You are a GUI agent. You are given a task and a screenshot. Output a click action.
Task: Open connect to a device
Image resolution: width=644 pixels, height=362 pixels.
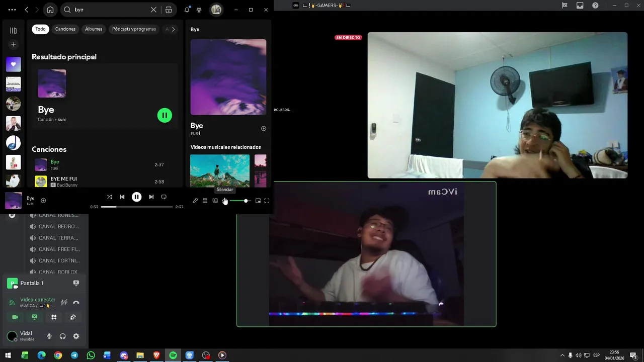[215, 201]
